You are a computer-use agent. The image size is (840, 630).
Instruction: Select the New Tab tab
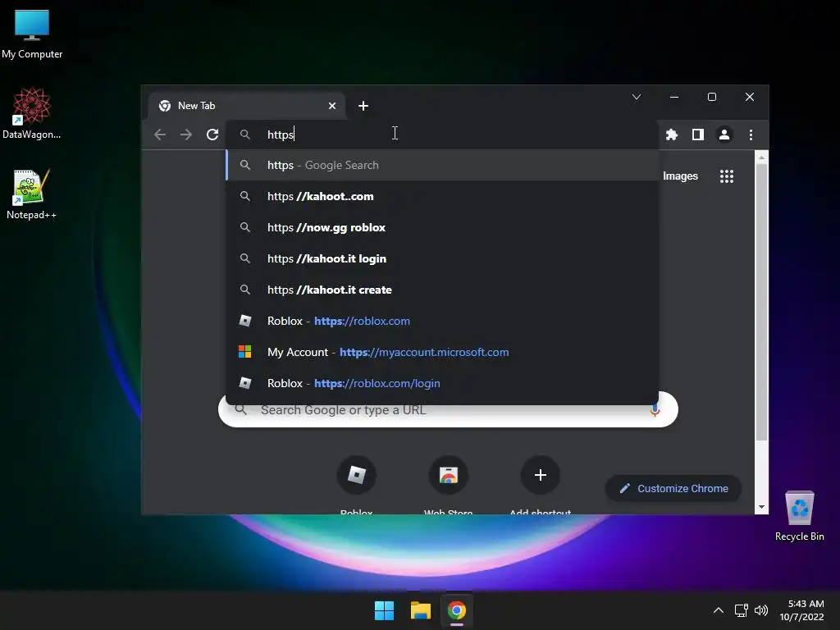pyautogui.click(x=247, y=106)
